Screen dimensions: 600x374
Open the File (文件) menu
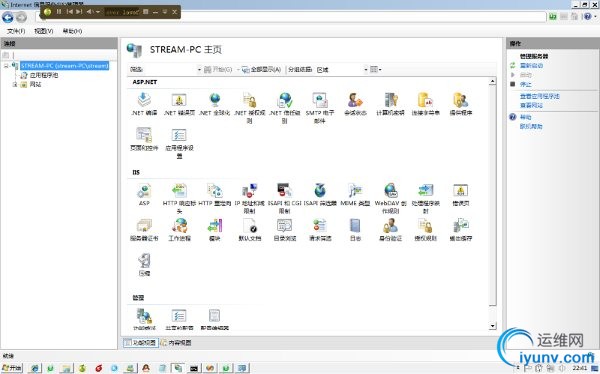coord(16,31)
